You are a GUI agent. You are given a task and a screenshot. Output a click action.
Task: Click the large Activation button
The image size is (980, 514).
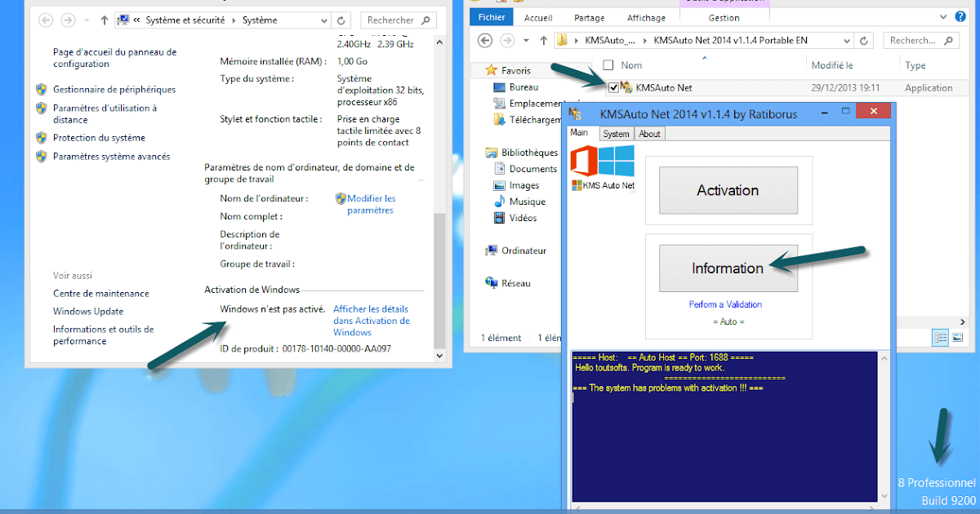(728, 190)
